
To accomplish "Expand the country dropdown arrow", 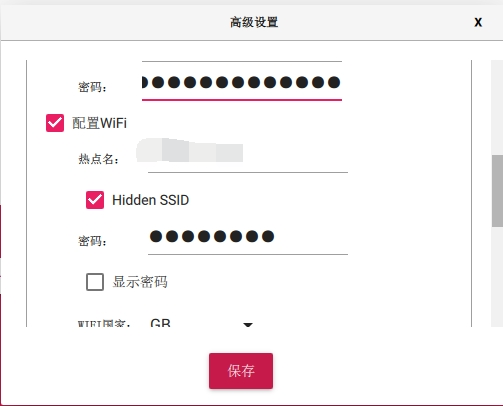I will pos(248,324).
